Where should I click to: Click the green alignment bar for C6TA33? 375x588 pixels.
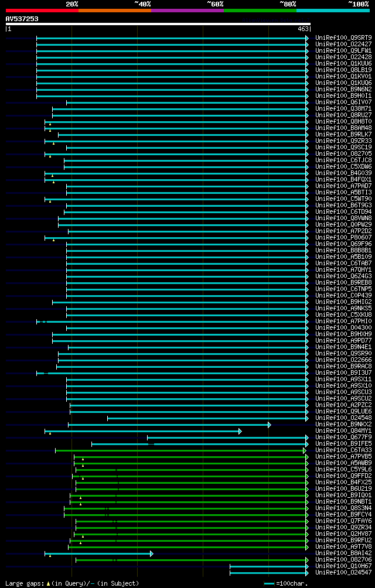click(180, 451)
